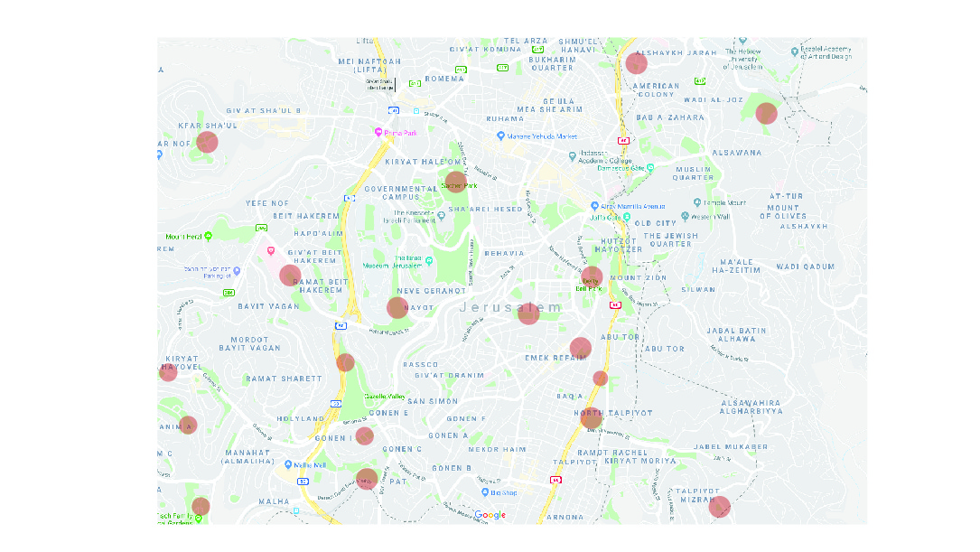The height and width of the screenshot is (552, 980).
Task: Select the red circle at Ramat Beit Hakerem
Action: pos(290,275)
